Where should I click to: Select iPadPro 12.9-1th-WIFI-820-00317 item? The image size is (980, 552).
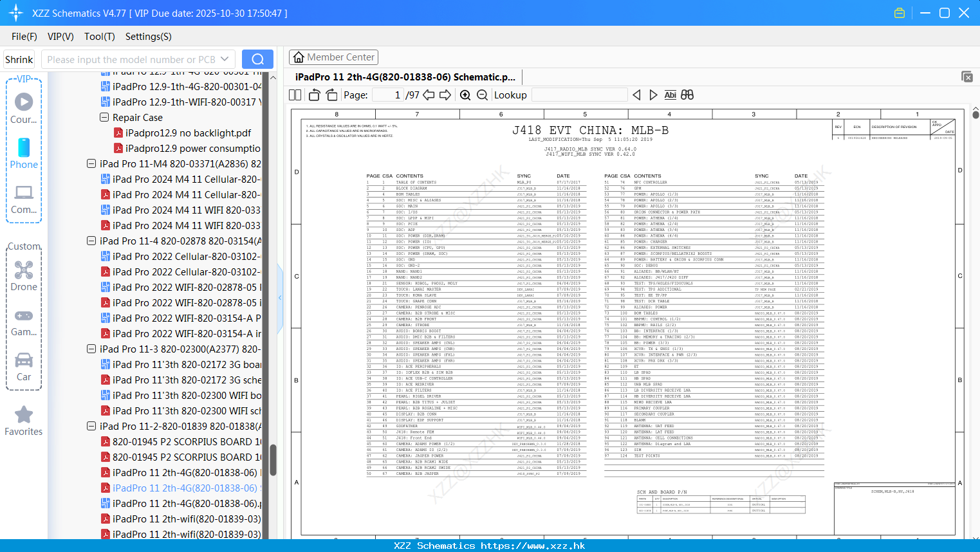pyautogui.click(x=181, y=102)
